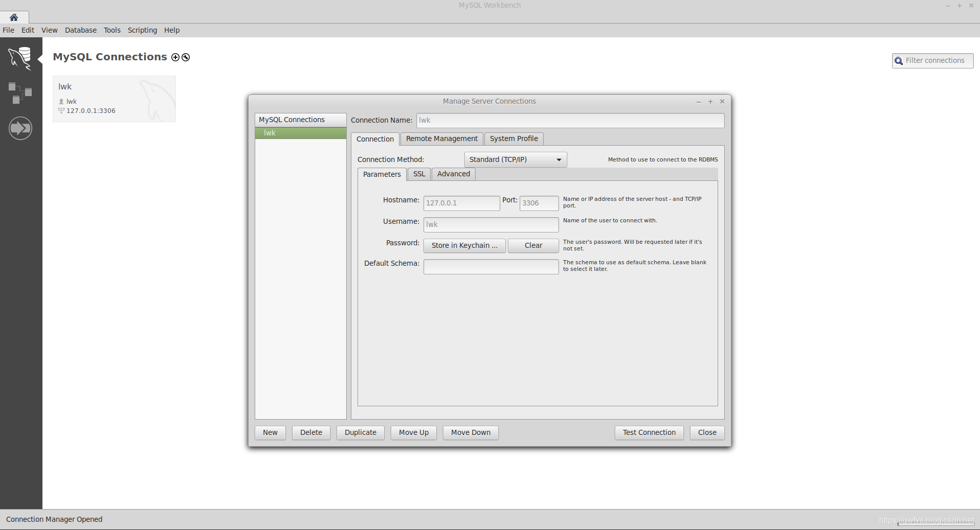The height and width of the screenshot is (530, 980).
Task: Open manage connections wrench icon
Action: tap(186, 57)
